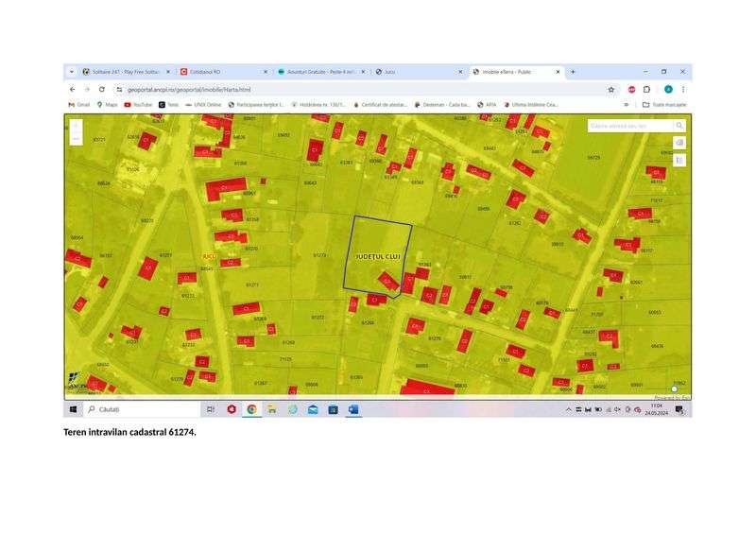The height and width of the screenshot is (535, 756).
Task: Expand the tab search dropdown arrow
Action: click(72, 72)
